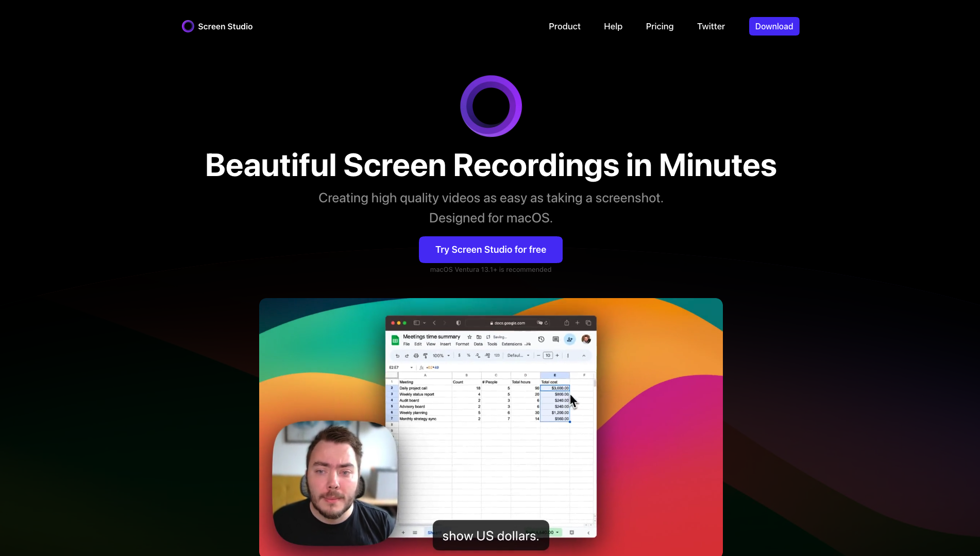
Task: Expand the E2:E7 name box dropdown
Action: coord(411,368)
